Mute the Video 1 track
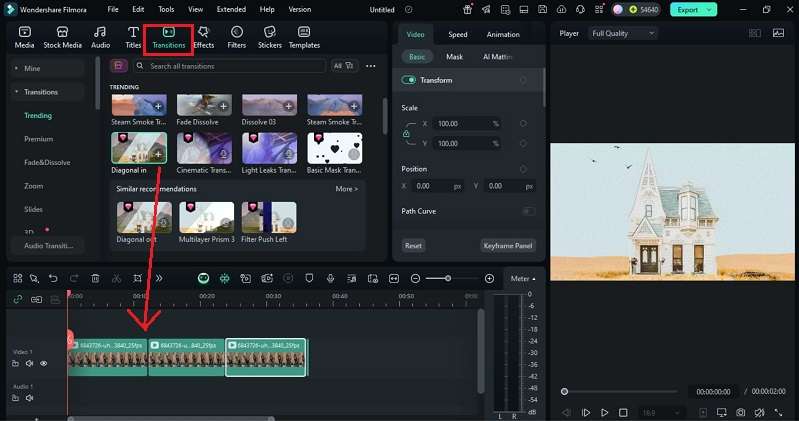The width and height of the screenshot is (799, 421). pos(30,363)
